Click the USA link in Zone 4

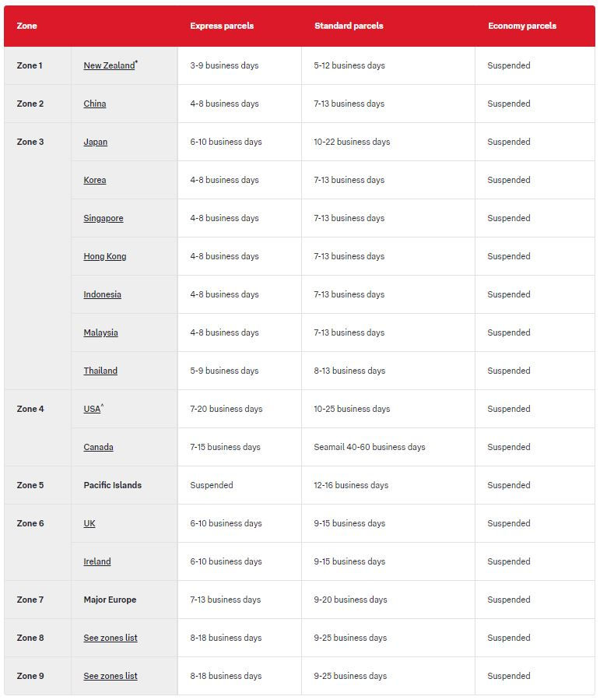pyautogui.click(x=92, y=410)
